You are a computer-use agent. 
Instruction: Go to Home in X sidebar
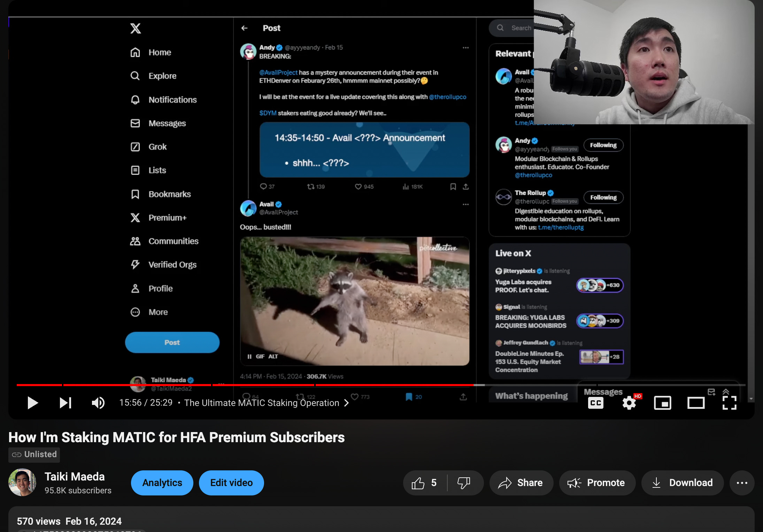tap(151, 53)
